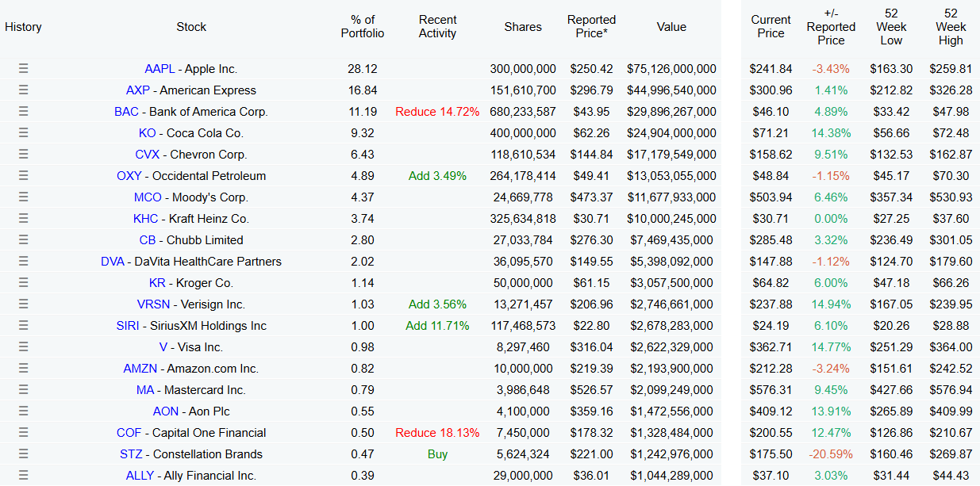Select 'Buy' activity for Constellation Brands

(x=437, y=454)
